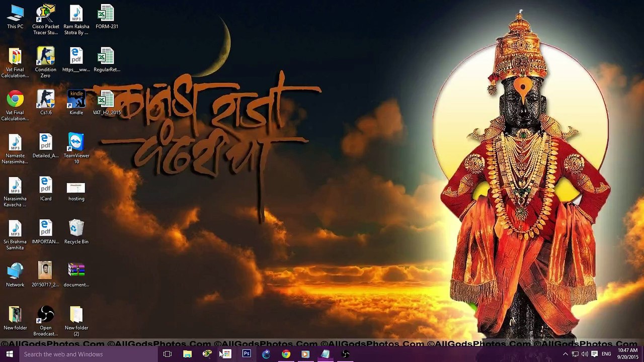Select the TeamViewer 10 shortcut

tap(76, 149)
